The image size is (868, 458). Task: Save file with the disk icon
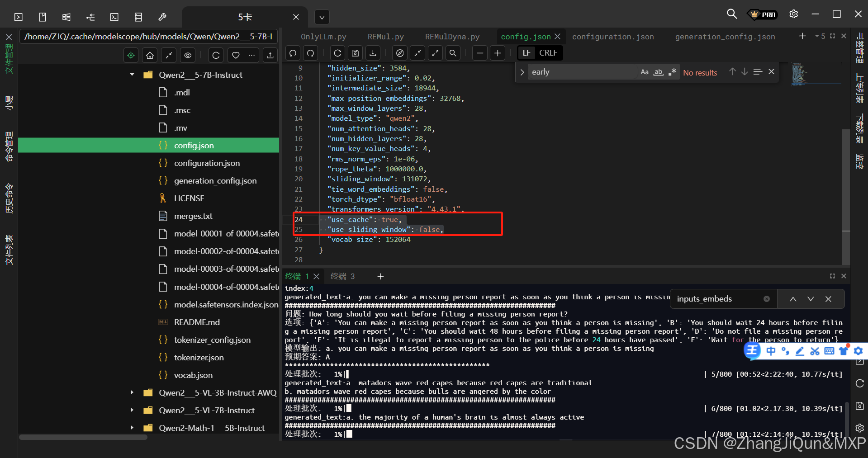pos(356,53)
